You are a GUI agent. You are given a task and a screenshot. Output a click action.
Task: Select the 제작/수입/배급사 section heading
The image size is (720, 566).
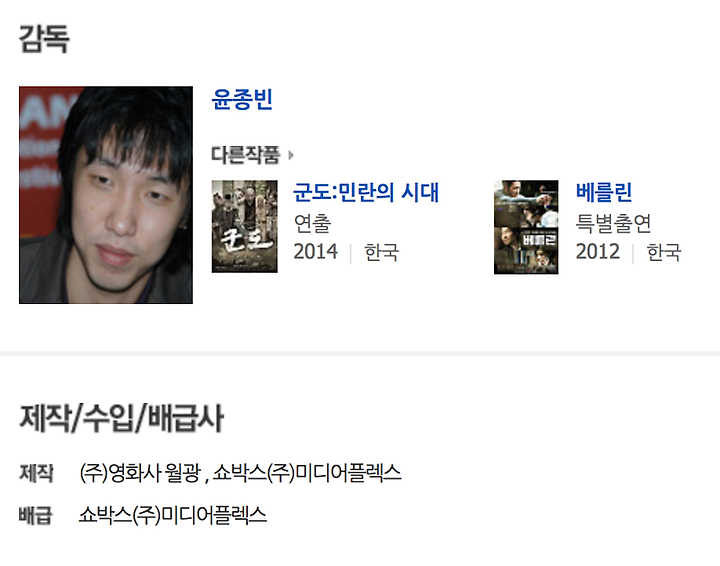point(122,418)
